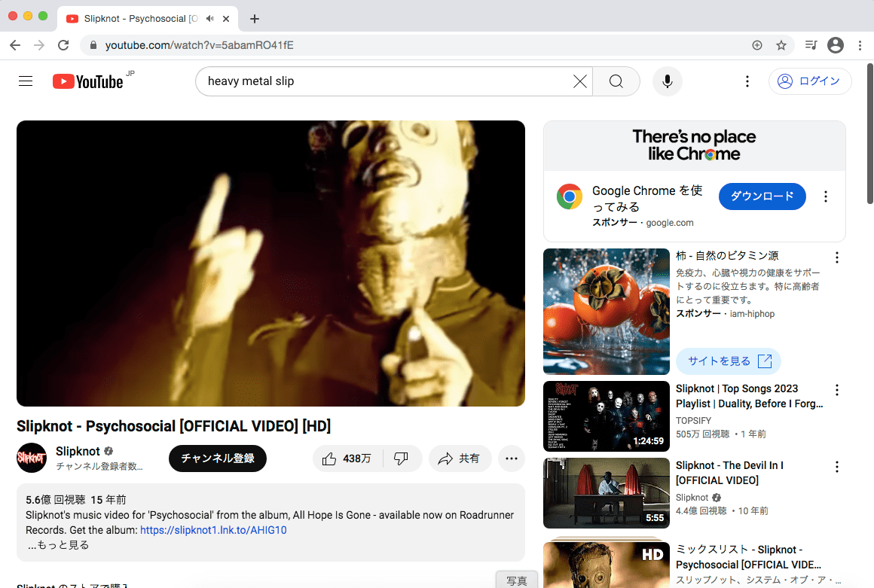This screenshot has height=588, width=874.
Task: Bookmark this page with star icon
Action: [781, 45]
